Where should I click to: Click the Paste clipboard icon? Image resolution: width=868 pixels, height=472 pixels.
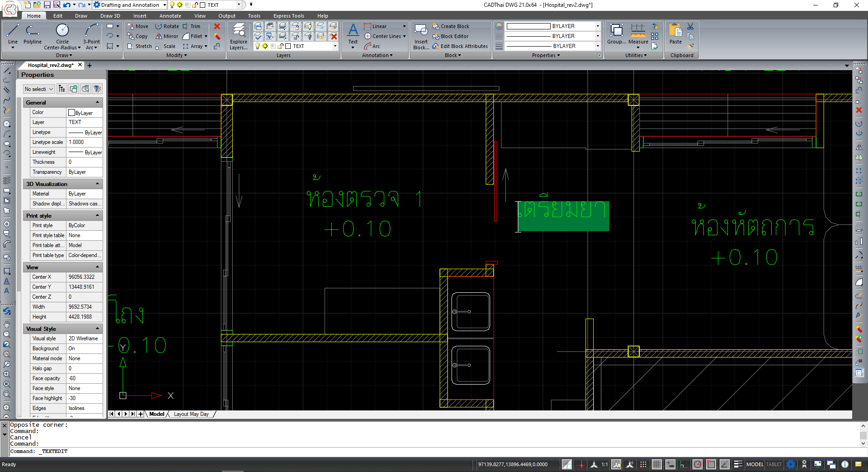[675, 34]
